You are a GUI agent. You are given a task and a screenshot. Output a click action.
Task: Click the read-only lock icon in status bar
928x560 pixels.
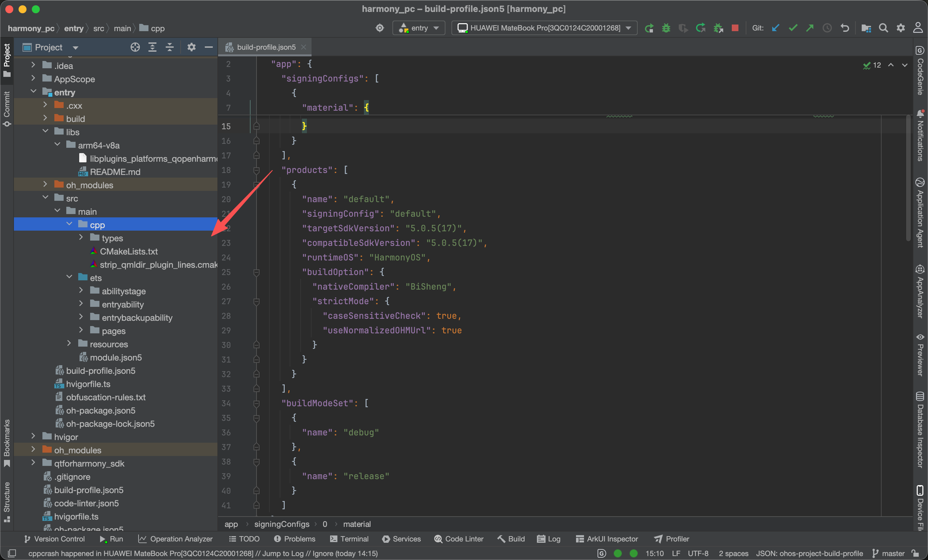click(x=915, y=553)
